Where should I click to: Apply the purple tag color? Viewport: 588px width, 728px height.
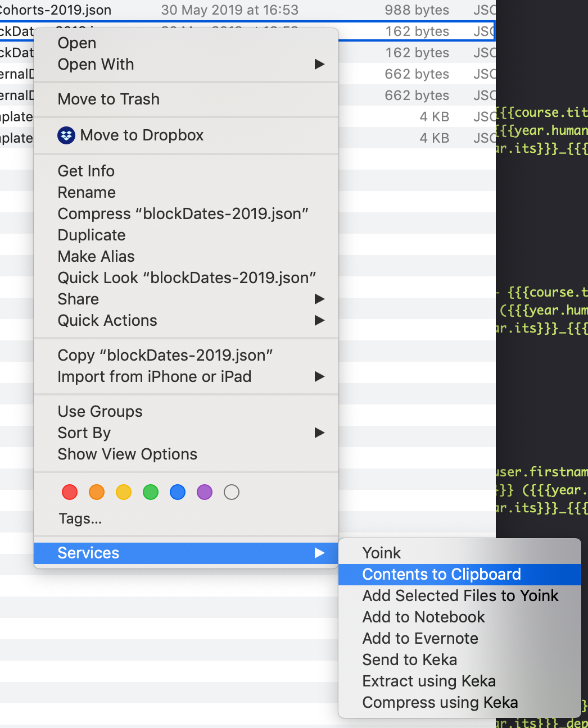pos(205,492)
